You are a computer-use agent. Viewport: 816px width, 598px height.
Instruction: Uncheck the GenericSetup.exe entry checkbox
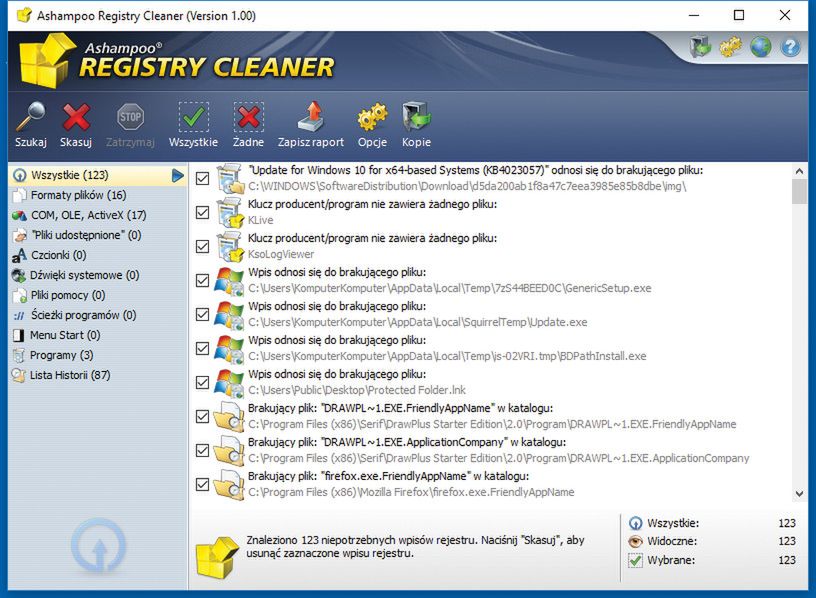click(x=202, y=281)
